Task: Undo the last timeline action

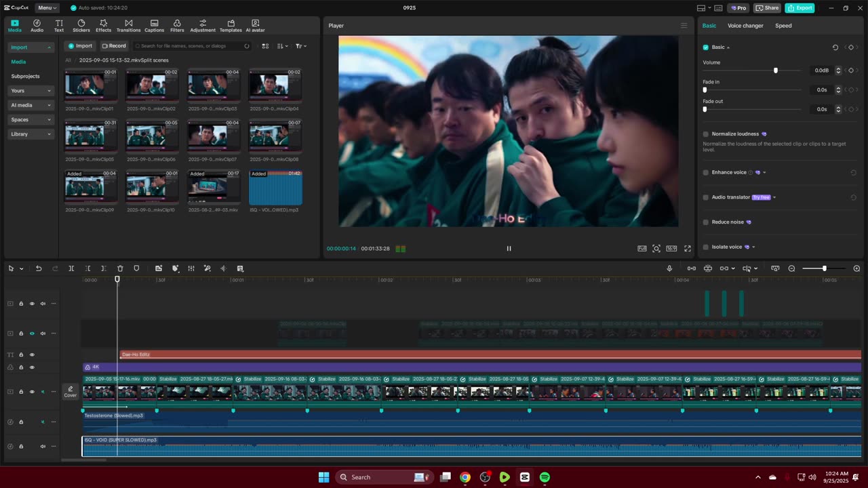Action: click(x=39, y=268)
